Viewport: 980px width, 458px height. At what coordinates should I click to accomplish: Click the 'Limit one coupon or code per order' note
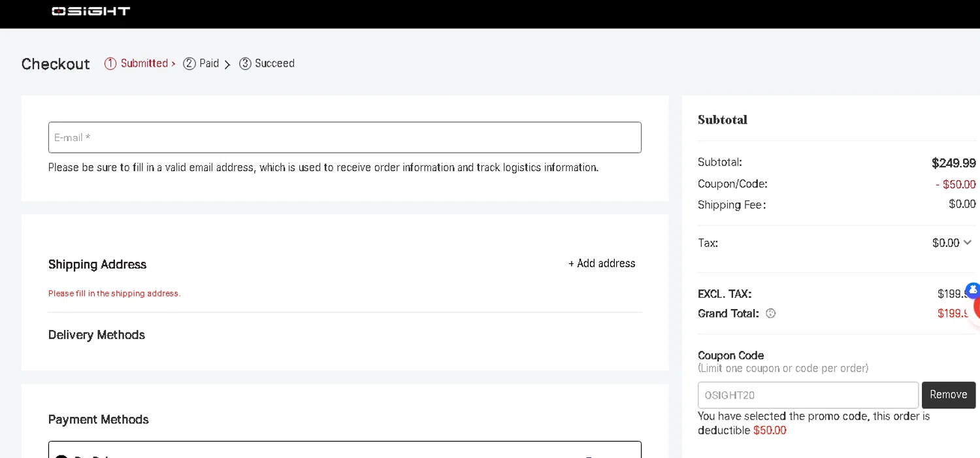coord(783,368)
